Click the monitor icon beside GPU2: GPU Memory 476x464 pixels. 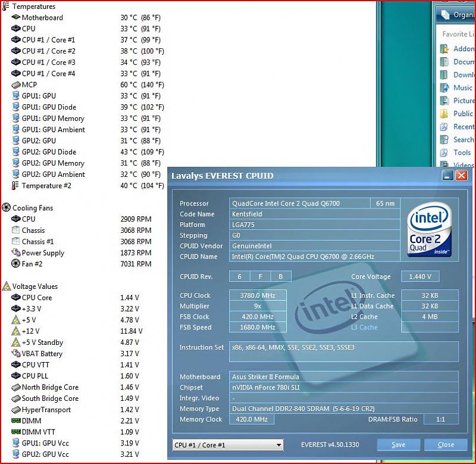pos(16,163)
